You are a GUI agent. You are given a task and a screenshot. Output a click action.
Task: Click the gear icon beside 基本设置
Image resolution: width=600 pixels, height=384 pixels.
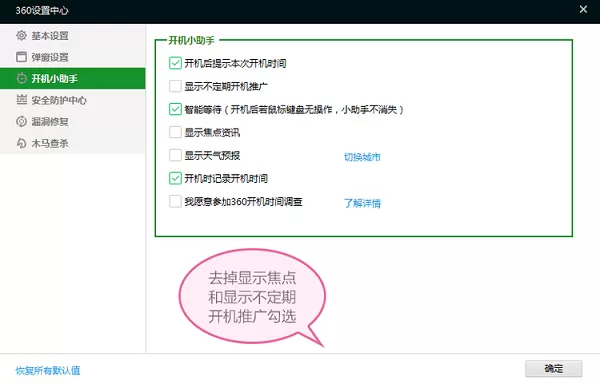pyautogui.click(x=21, y=36)
